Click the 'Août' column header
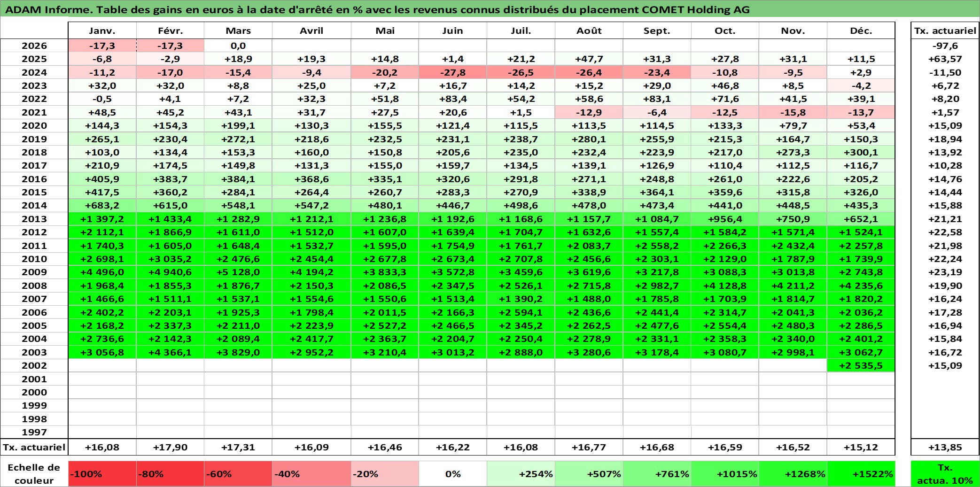Viewport: 980px width, 487px height. click(x=589, y=31)
